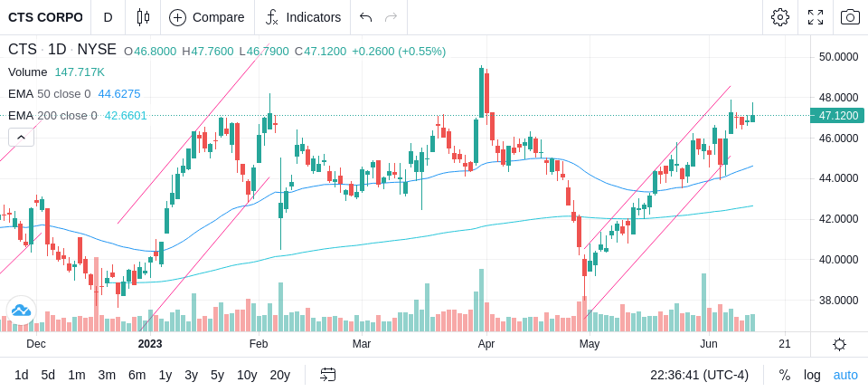
Task: Redo the chart action
Action: [x=391, y=17]
